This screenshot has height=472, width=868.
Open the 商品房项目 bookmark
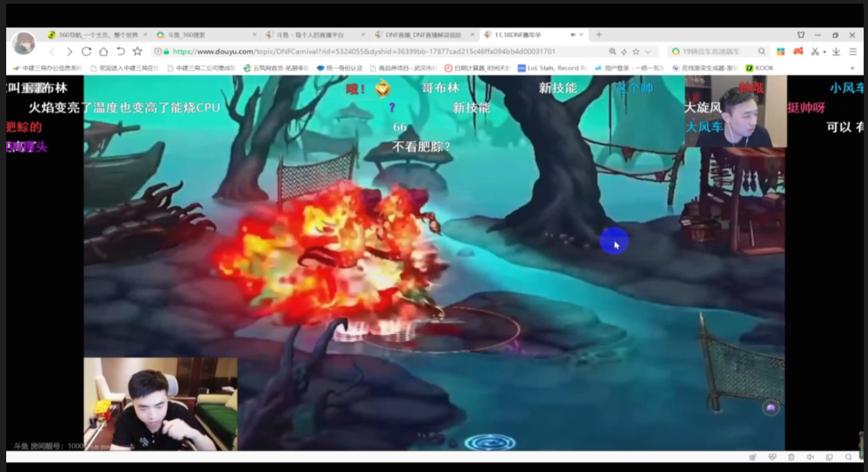403,68
